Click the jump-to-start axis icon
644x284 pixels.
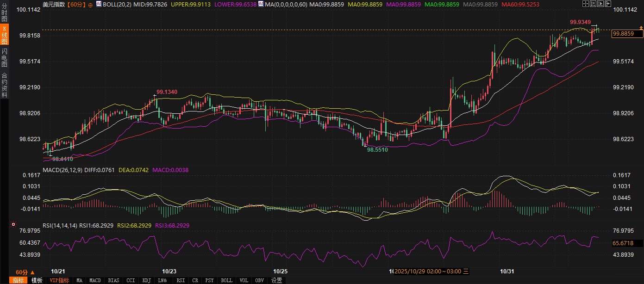(x=594, y=4)
